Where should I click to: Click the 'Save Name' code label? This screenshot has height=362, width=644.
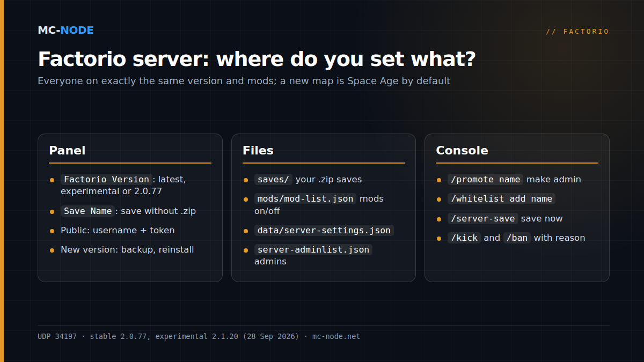pyautogui.click(x=87, y=211)
